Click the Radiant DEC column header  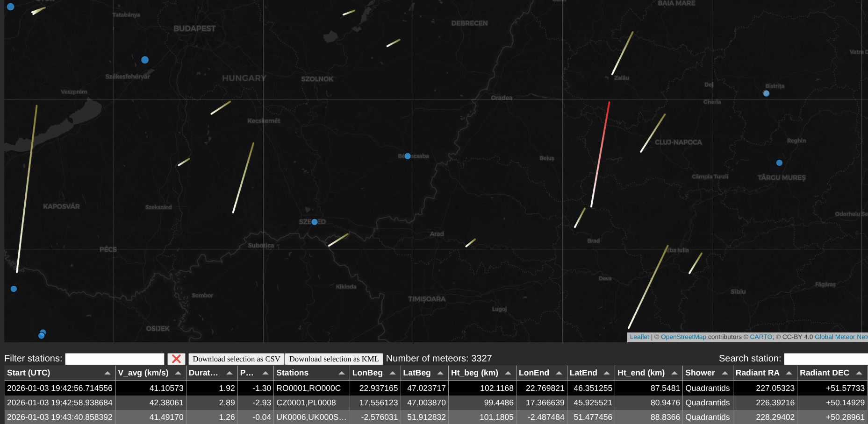pos(825,373)
